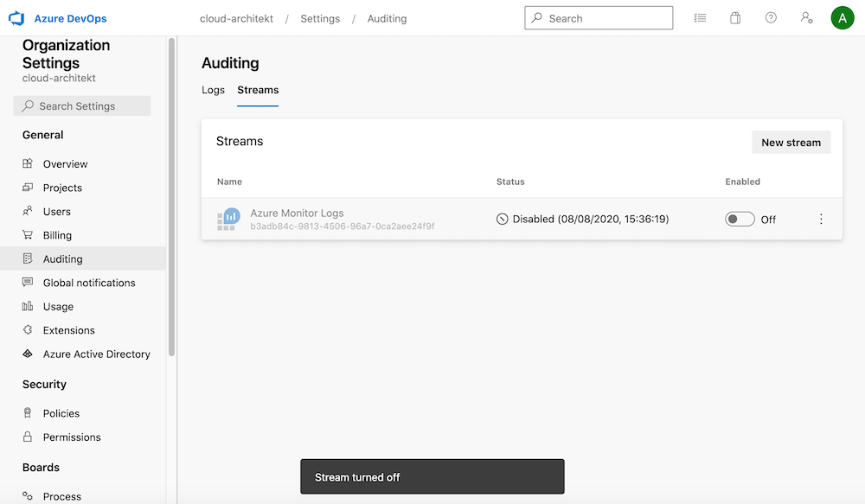Click the Policies badge icon
This screenshot has height=504, width=865.
point(28,413)
